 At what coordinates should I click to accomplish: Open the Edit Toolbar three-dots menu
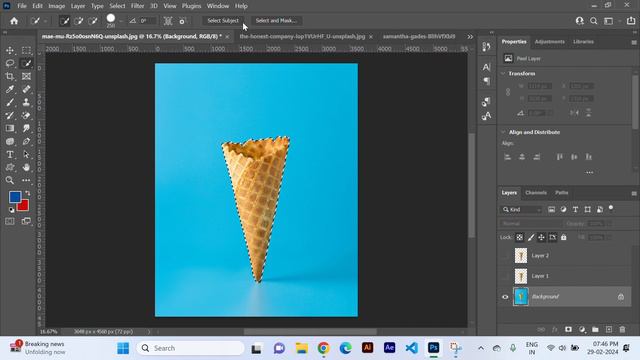pos(26,180)
